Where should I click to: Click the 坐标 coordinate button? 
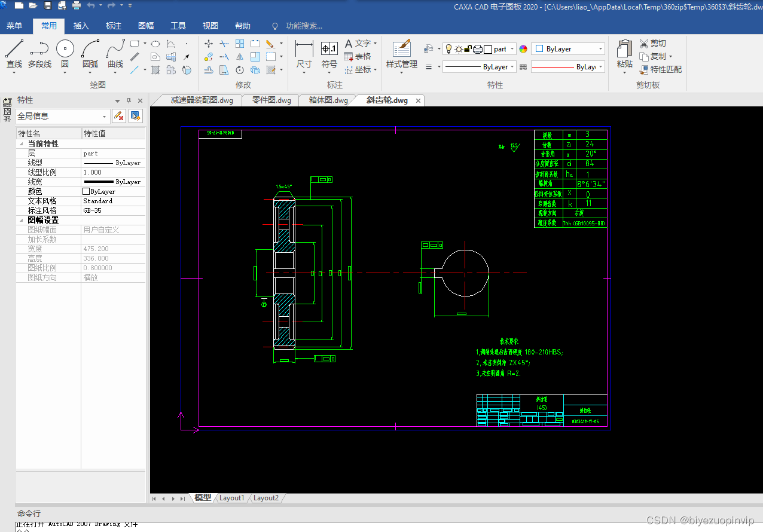click(358, 70)
